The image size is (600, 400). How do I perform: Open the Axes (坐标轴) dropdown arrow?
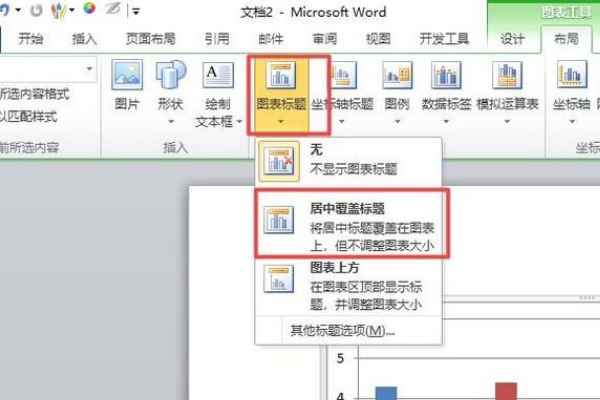pos(572,122)
